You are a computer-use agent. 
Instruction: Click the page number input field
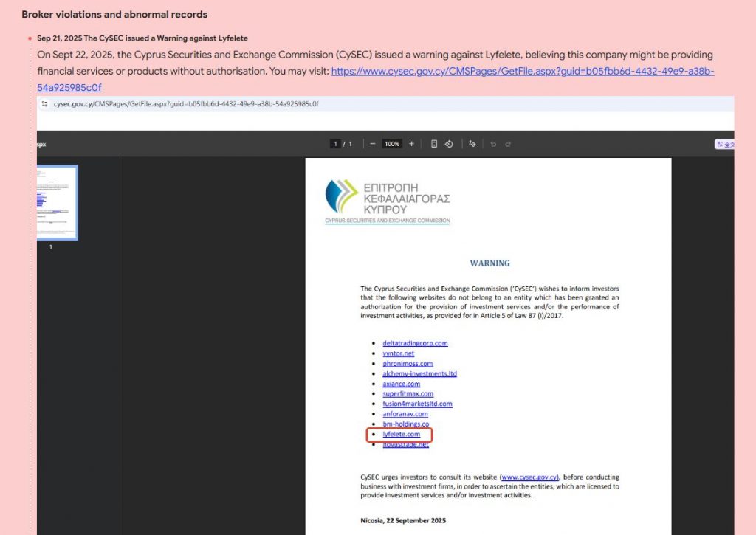[x=335, y=144]
